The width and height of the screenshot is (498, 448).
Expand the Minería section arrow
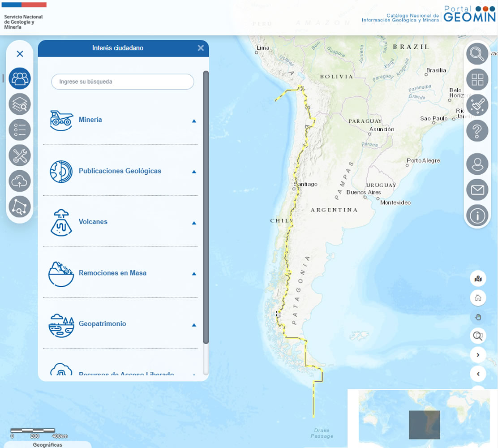194,121
